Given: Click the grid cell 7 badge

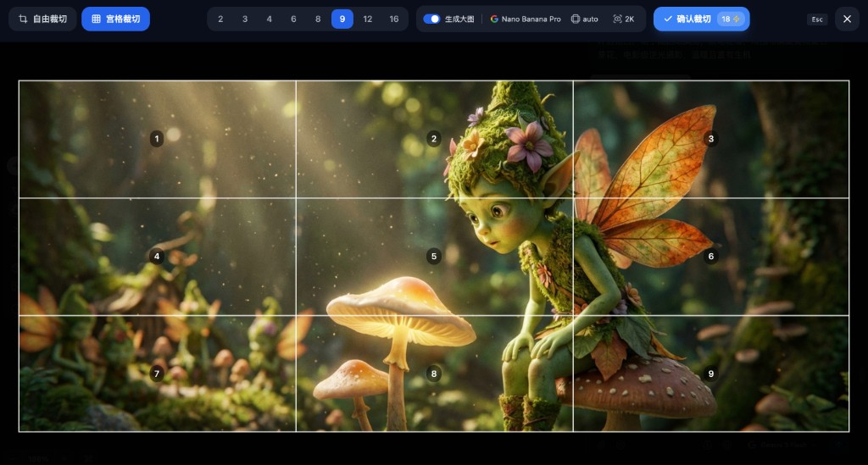Looking at the screenshot, I should pos(157,373).
